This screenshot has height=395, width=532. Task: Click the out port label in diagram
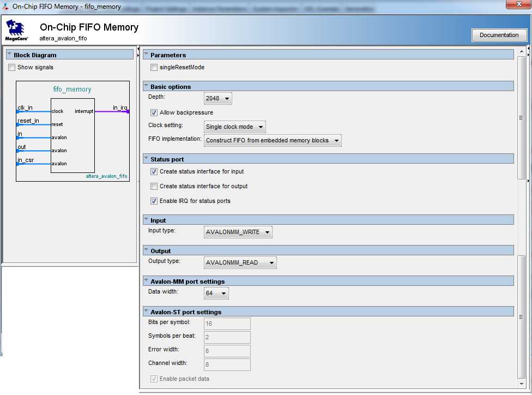point(22,147)
